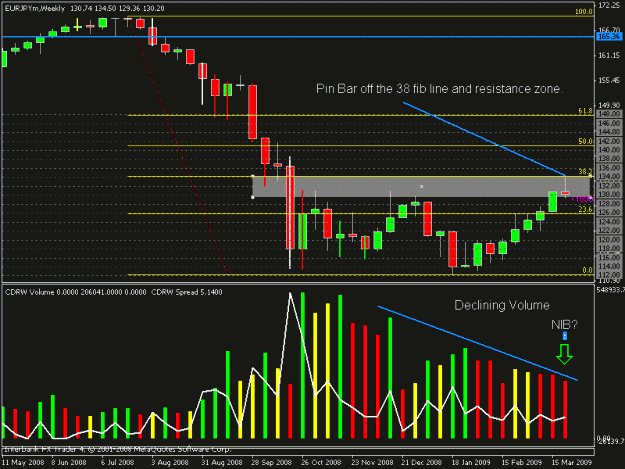Click the 132.00 price scale value
Image resolution: width=625 pixels, height=469 pixels.
click(x=609, y=186)
